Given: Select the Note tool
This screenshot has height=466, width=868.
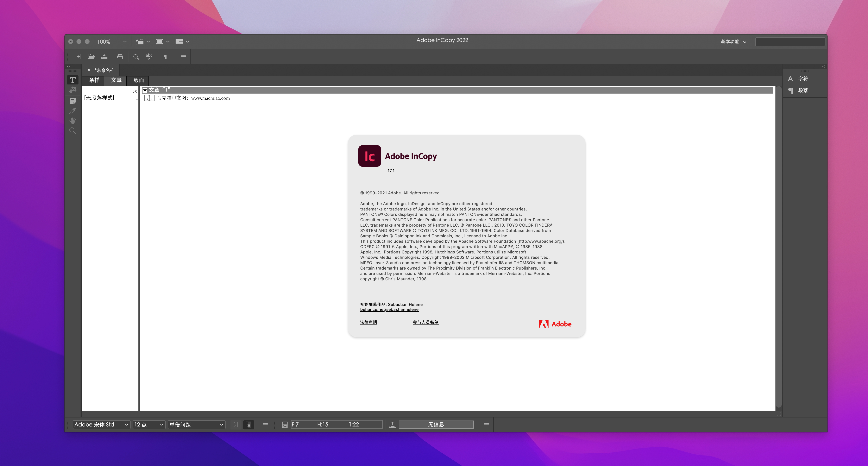Looking at the screenshot, I should click(x=73, y=101).
